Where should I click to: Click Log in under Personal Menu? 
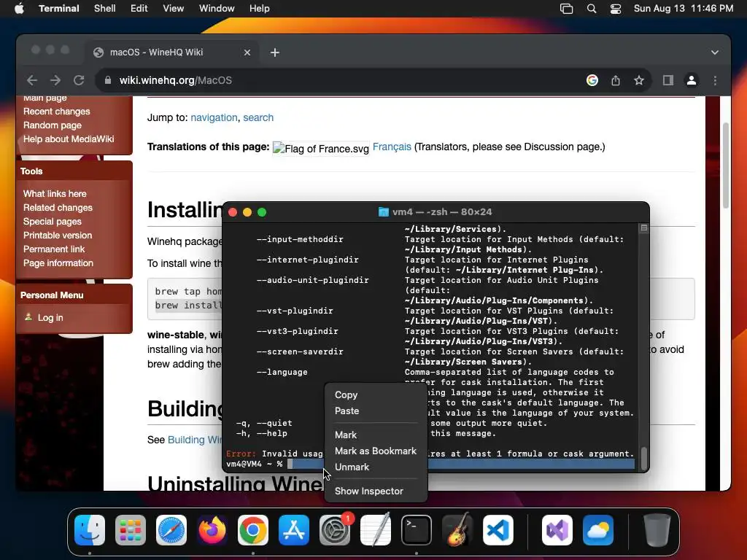[x=50, y=318]
